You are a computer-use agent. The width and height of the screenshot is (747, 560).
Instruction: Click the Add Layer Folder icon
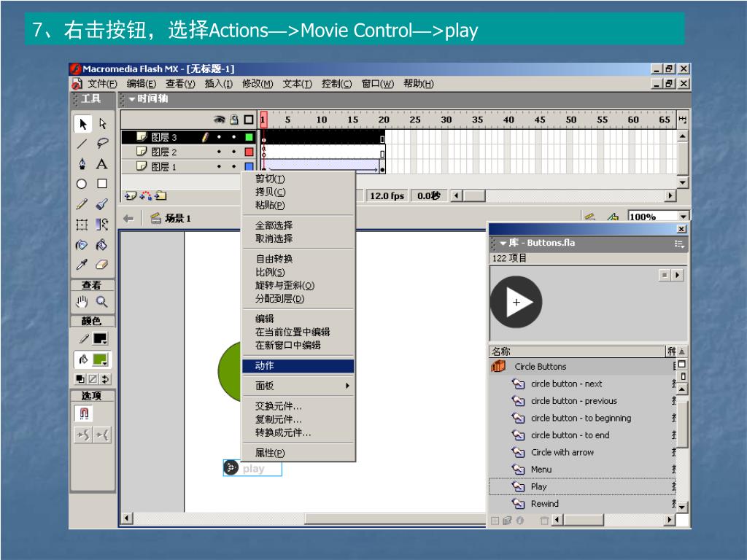[161, 195]
